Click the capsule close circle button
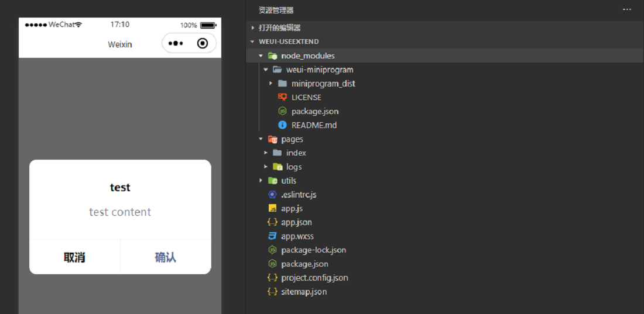This screenshot has width=644, height=314. 203,43
